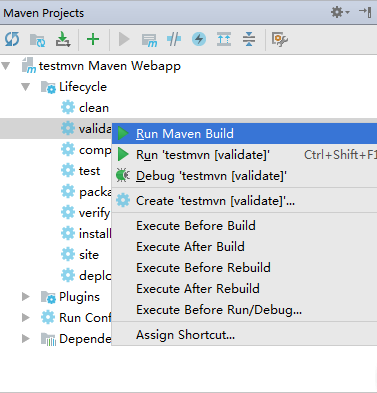Collapse the Lifecycle node
The width and height of the screenshot is (377, 393).
26,87
